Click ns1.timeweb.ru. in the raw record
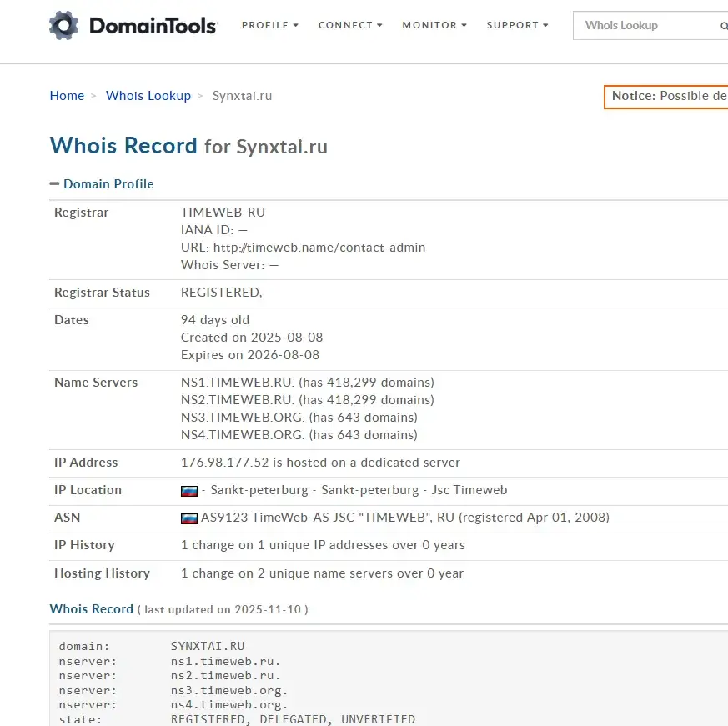Screen dimensions: 728x726 [x=226, y=661]
